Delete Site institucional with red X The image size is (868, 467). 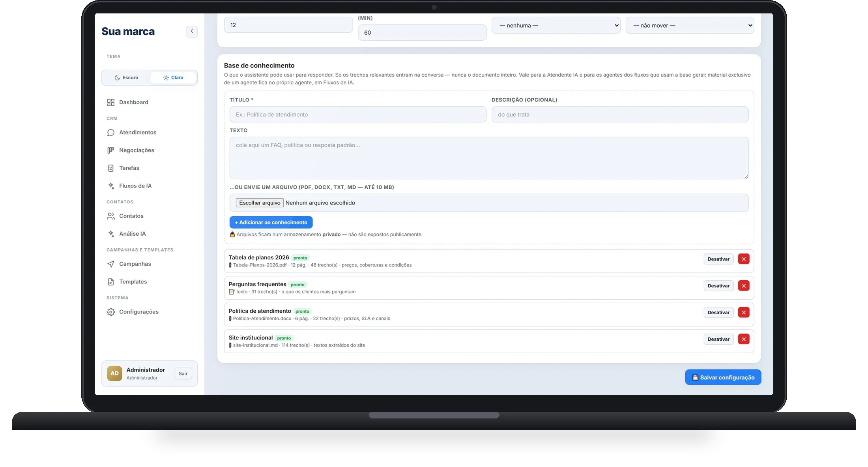[x=744, y=339]
